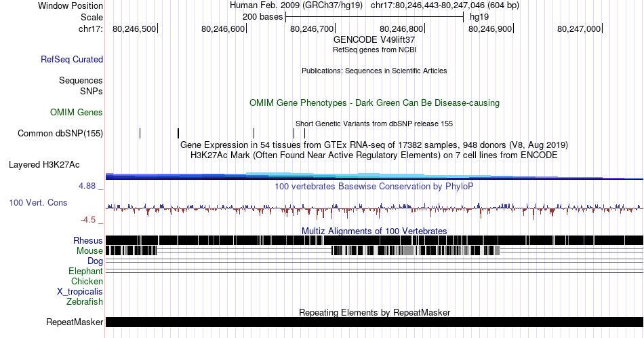The height and width of the screenshot is (338, 644).
Task: Click the RefSeq genes from NCBI title
Action: pyautogui.click(x=374, y=50)
